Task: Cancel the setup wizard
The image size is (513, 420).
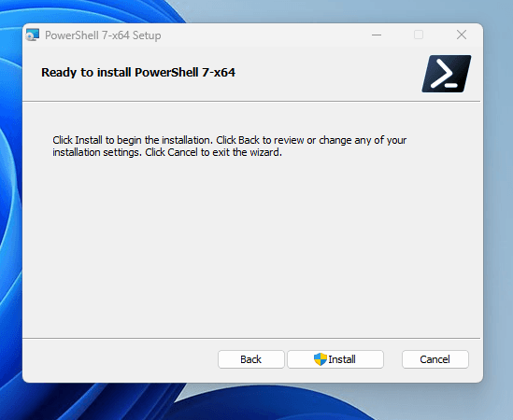Action: click(x=435, y=359)
